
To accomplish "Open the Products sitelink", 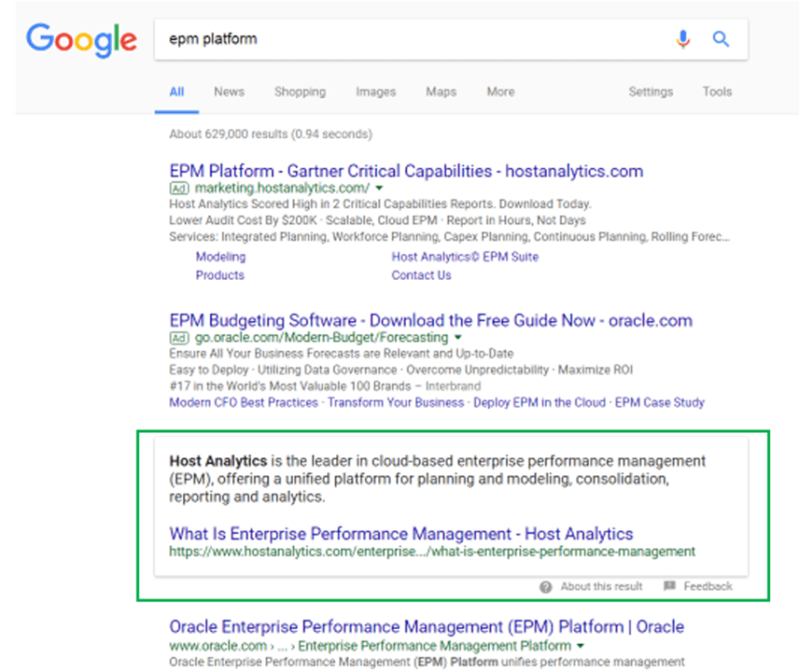I will click(220, 275).
